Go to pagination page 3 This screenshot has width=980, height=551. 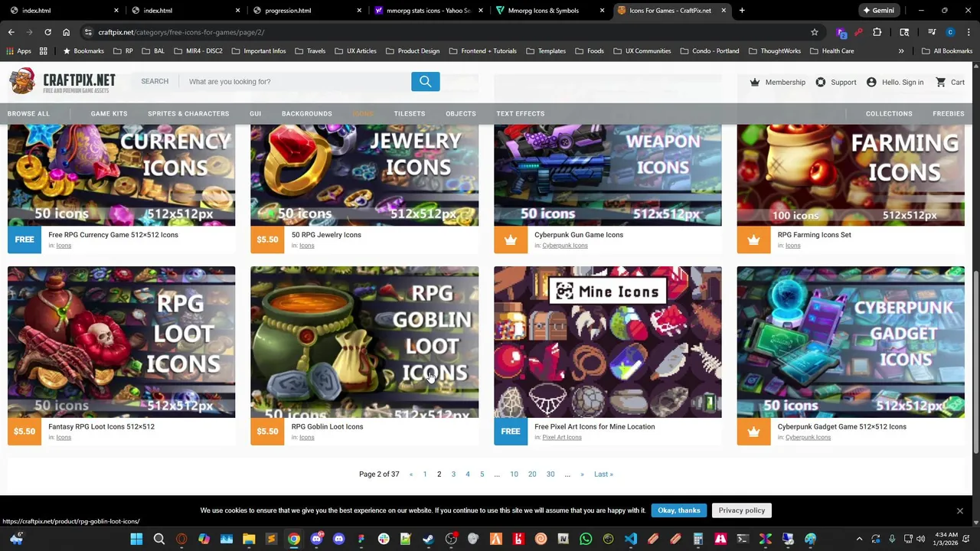(x=453, y=474)
